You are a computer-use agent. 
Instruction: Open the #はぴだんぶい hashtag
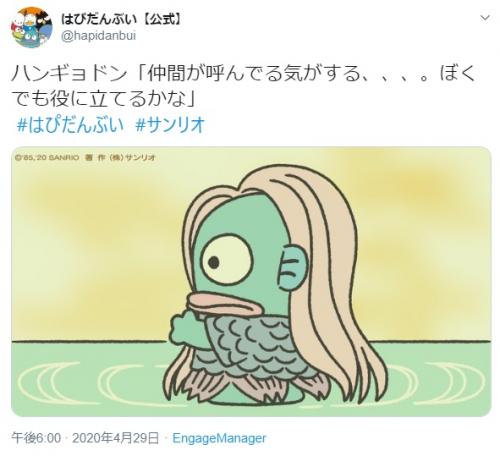(x=70, y=125)
